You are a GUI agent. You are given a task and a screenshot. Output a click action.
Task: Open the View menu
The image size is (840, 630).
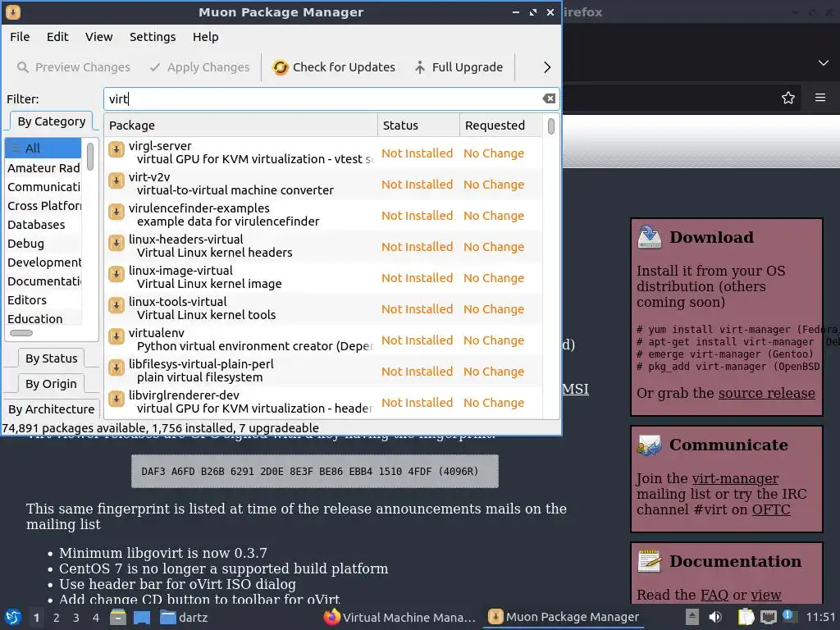(x=98, y=37)
